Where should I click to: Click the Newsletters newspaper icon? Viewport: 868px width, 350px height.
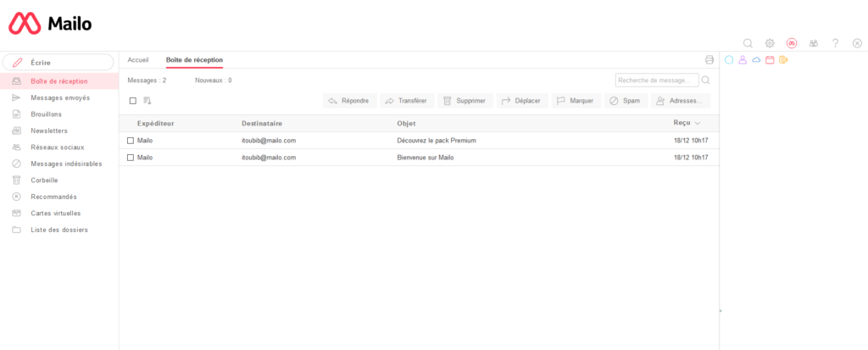[x=17, y=131]
